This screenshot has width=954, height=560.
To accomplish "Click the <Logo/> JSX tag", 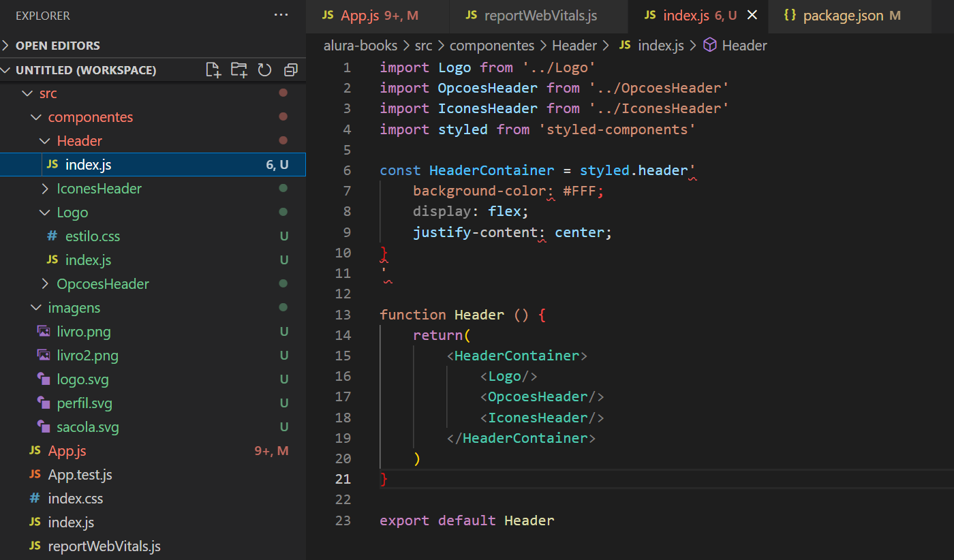I will [x=509, y=376].
